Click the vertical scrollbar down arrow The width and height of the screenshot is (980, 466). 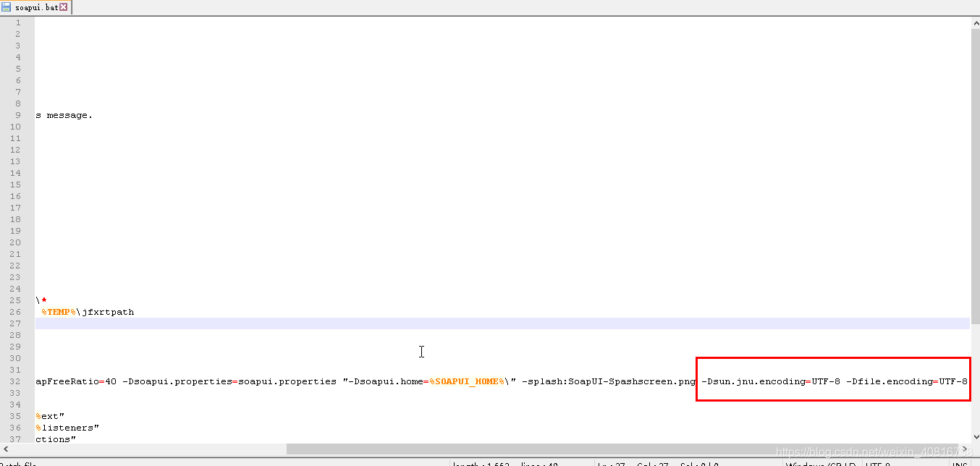click(x=975, y=437)
